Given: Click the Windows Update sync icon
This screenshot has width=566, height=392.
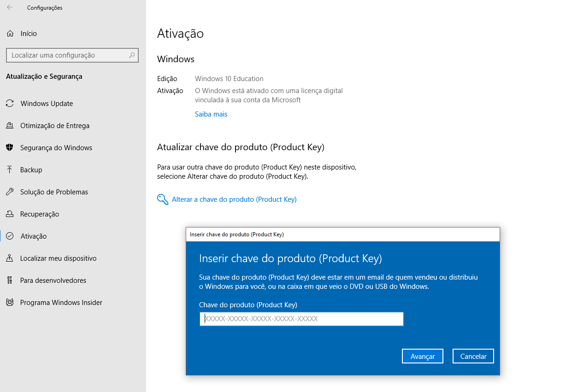Looking at the screenshot, I should click(x=9, y=103).
